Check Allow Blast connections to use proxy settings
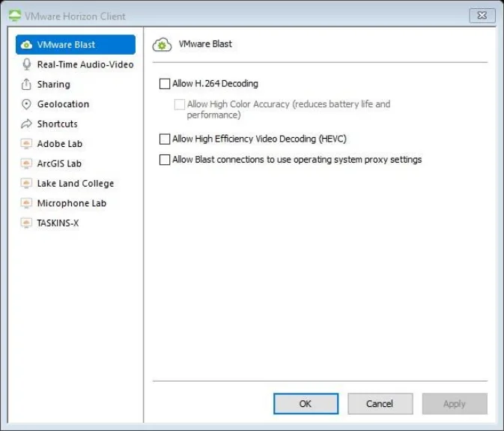504x431 pixels. (x=165, y=160)
